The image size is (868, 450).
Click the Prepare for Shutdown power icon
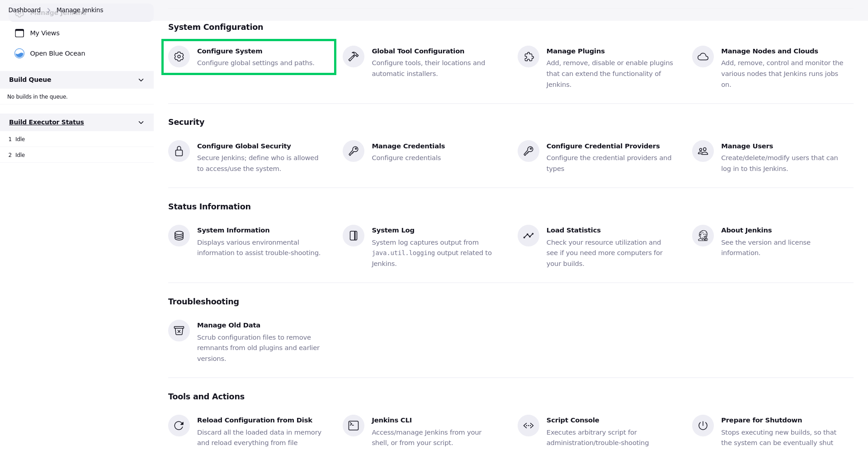coord(703,426)
